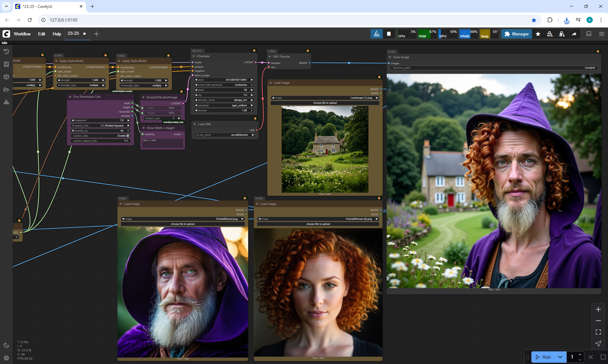Click choose file to upload for PortraitWizard
Screen dimensions: 608x364
(x=183, y=224)
